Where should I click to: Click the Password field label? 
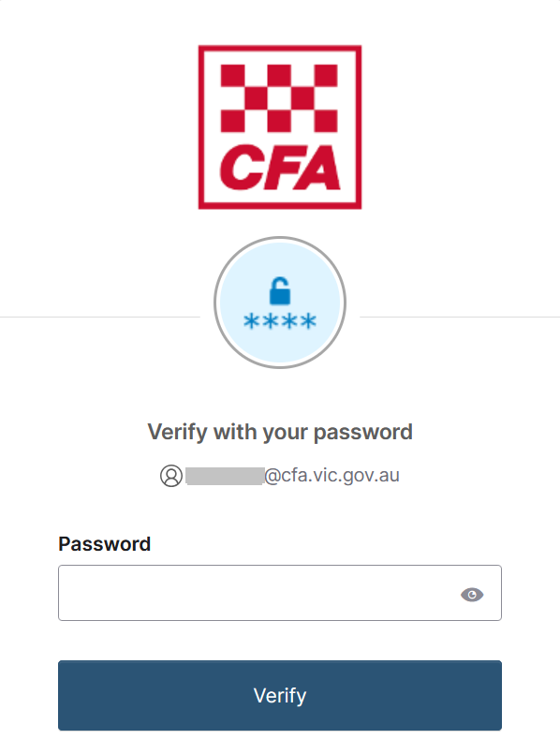(x=105, y=544)
